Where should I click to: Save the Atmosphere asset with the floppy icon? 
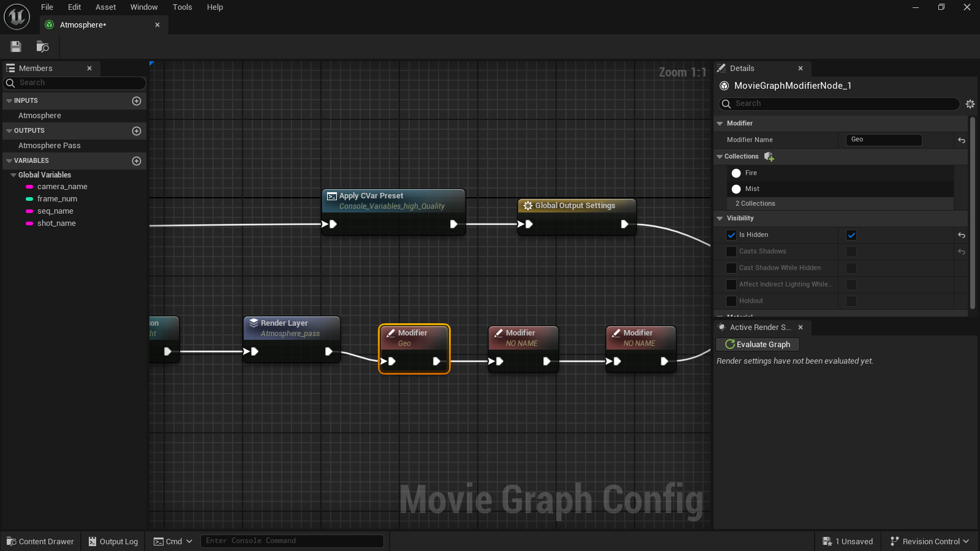tap(16, 47)
